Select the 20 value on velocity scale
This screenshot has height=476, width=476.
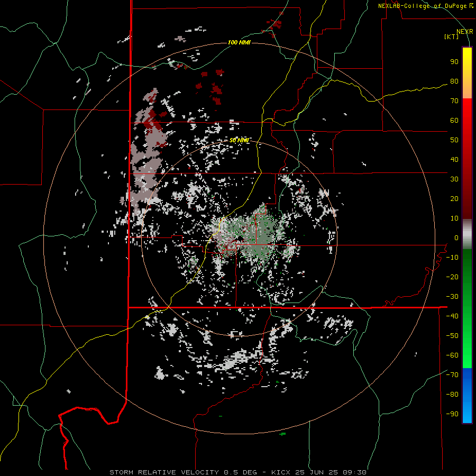point(454,198)
